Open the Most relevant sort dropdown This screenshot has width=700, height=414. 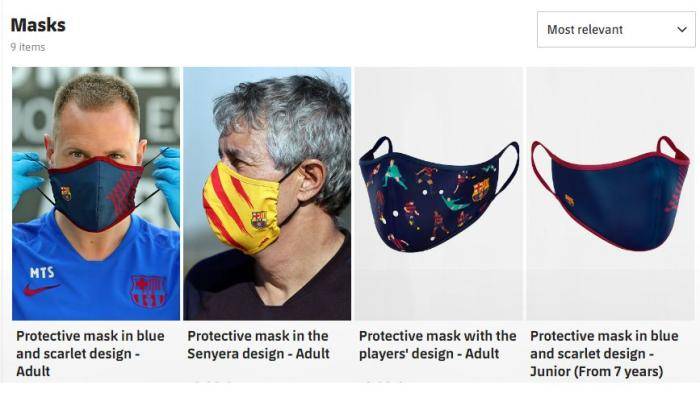click(616, 29)
